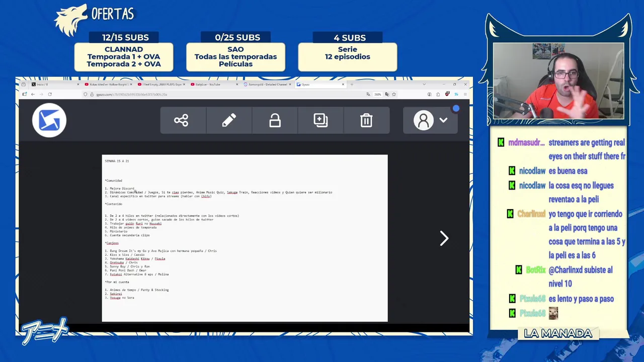
Task: Click the 360% zoom indicator
Action: 377,95
